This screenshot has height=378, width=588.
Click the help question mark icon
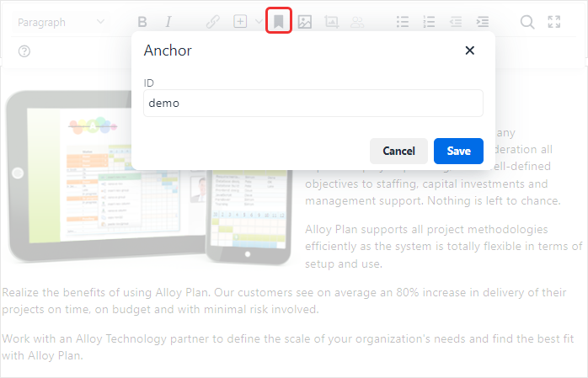pos(24,51)
